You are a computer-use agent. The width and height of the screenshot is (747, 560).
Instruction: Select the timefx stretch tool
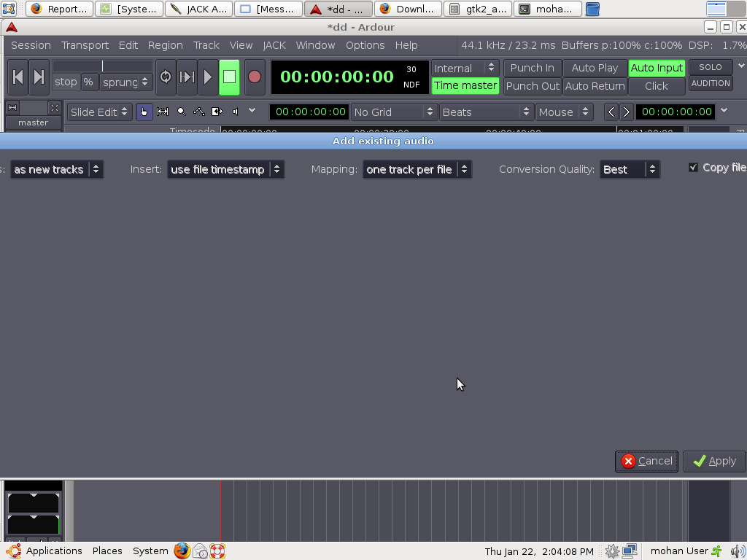217,112
